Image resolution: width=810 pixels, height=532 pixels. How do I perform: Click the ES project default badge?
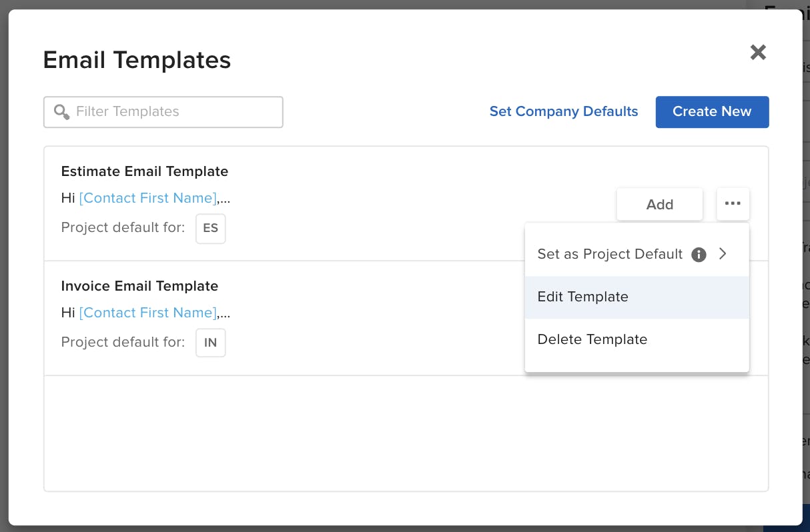pos(210,229)
